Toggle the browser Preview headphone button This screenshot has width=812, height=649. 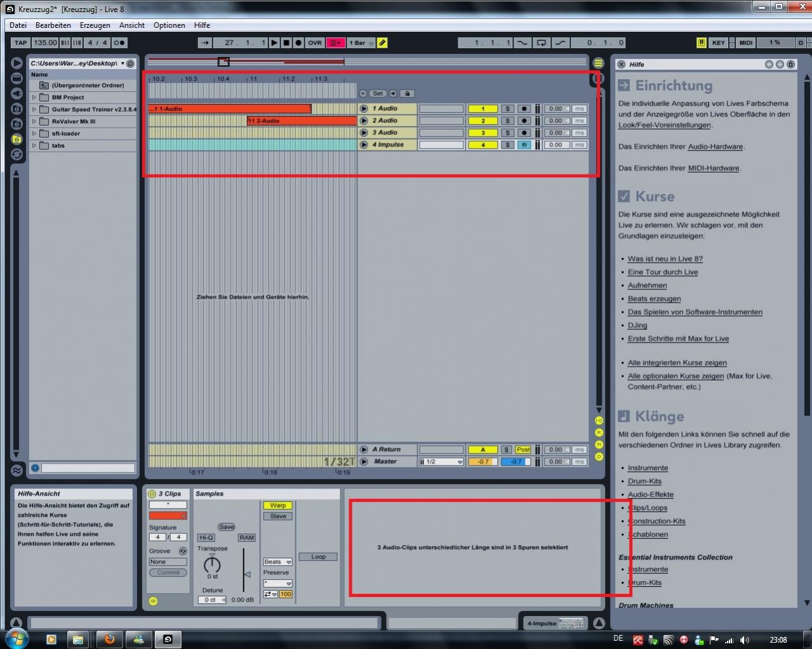pos(36,468)
